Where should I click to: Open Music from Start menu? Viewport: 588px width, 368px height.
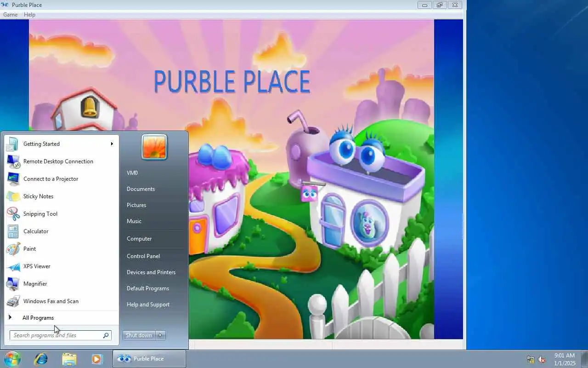click(134, 221)
